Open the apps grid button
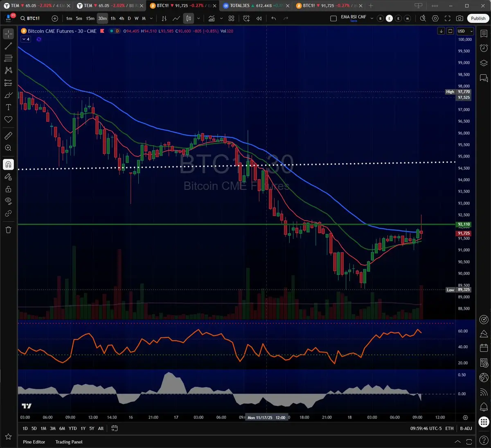Image resolution: width=491 pixels, height=448 pixels. tap(484, 421)
